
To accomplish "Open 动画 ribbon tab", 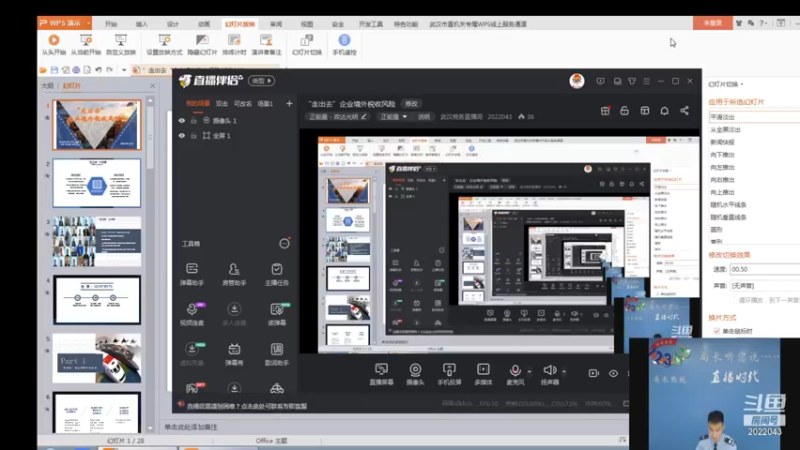I will pos(204,24).
